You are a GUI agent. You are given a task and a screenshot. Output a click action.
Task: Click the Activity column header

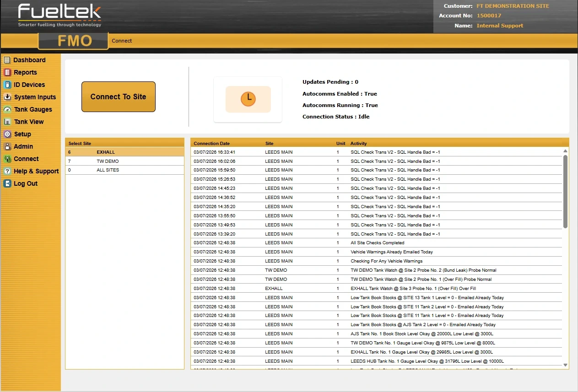pos(358,143)
